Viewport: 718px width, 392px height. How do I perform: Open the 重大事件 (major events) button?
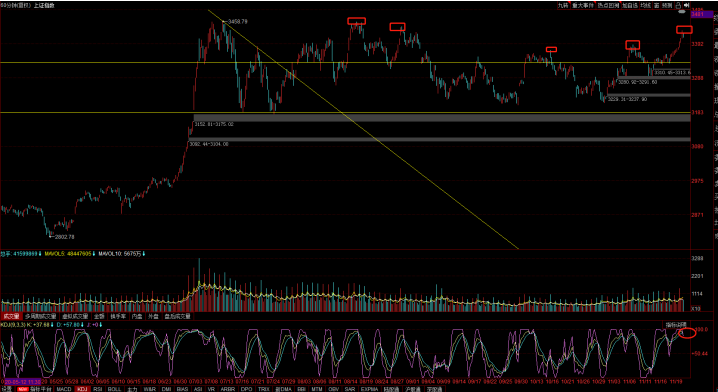tap(583, 5)
